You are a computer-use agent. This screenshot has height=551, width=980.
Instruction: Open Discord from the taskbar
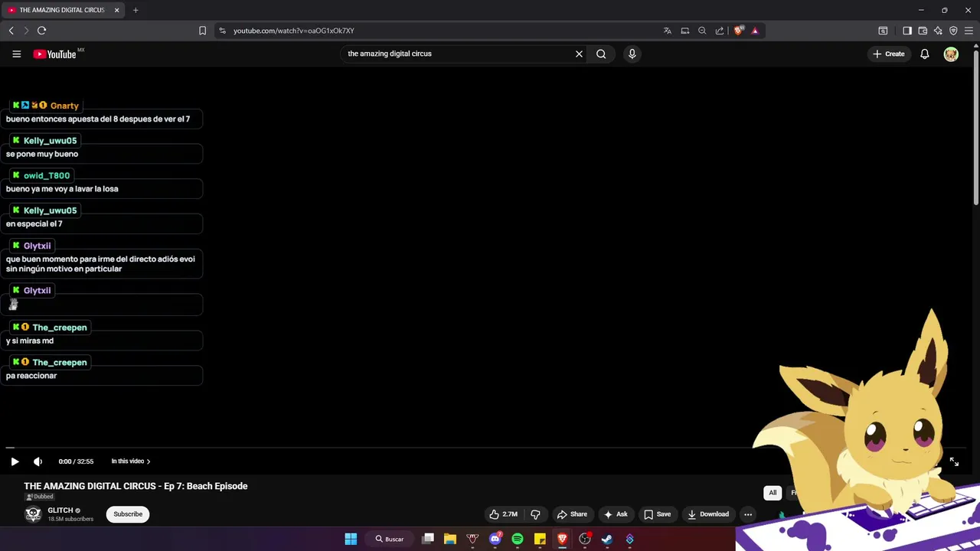click(495, 539)
